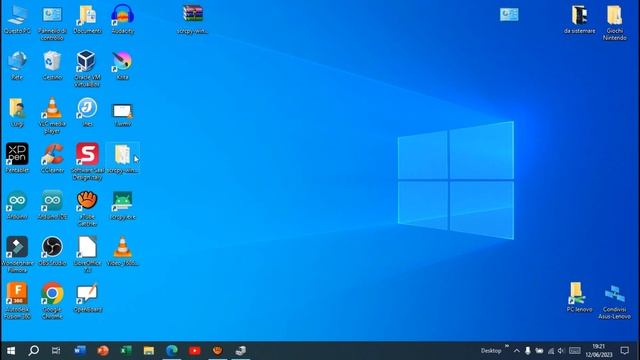Select the highlighted scrcpy-win folder icon
640x360 pixels.
point(122,155)
